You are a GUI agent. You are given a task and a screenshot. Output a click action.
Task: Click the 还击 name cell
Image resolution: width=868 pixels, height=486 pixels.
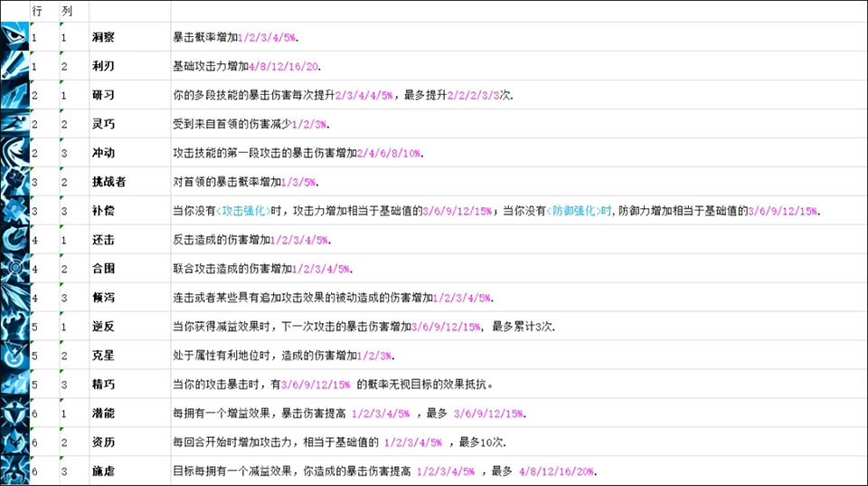pos(129,240)
